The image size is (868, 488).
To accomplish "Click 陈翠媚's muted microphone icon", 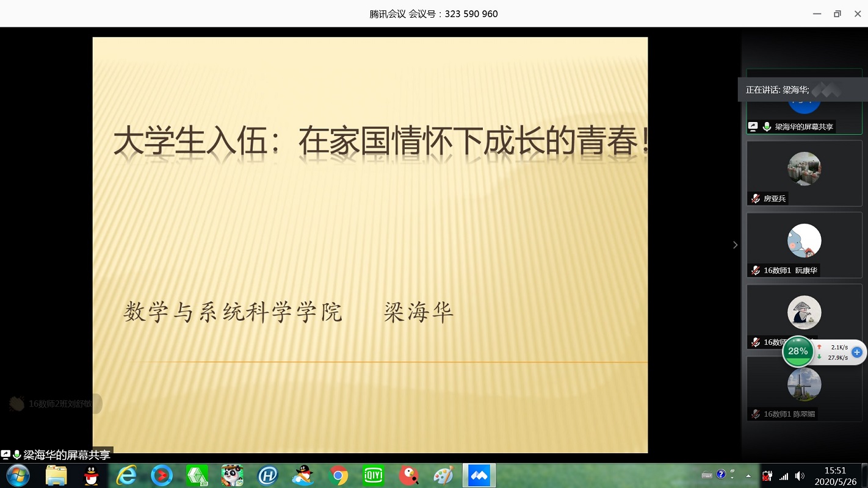I will pos(756,414).
